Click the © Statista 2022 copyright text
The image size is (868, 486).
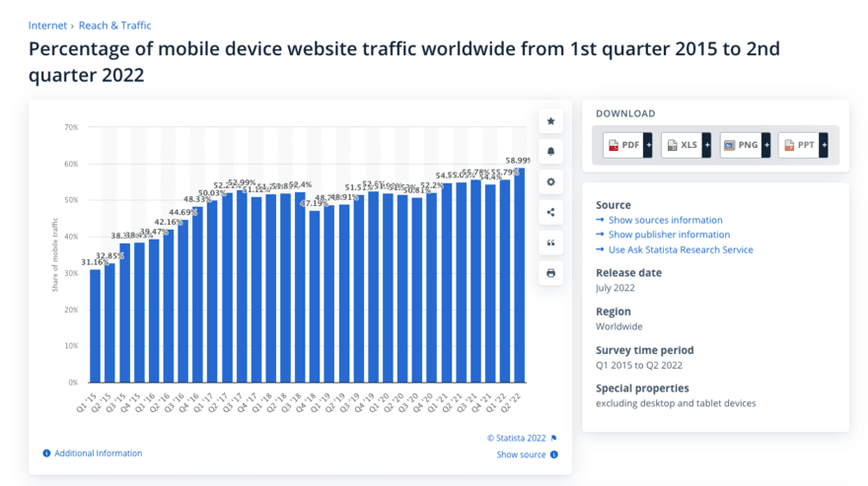517,438
